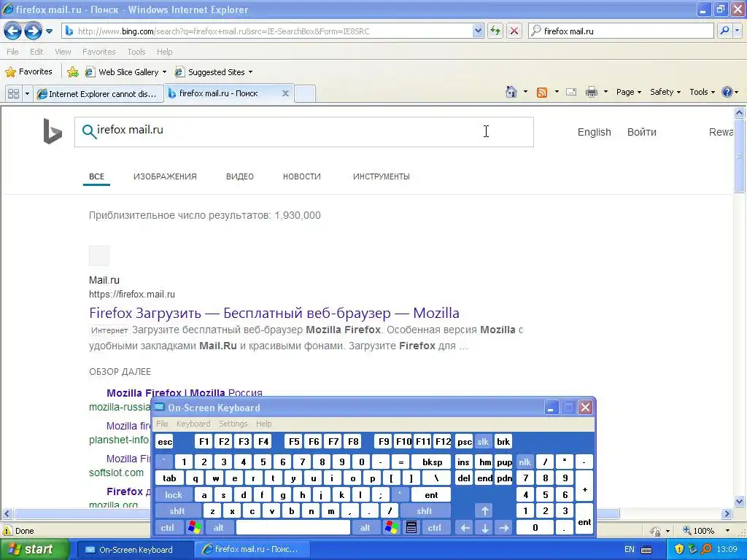Open the Favorites menu in the menu bar

(x=99, y=52)
